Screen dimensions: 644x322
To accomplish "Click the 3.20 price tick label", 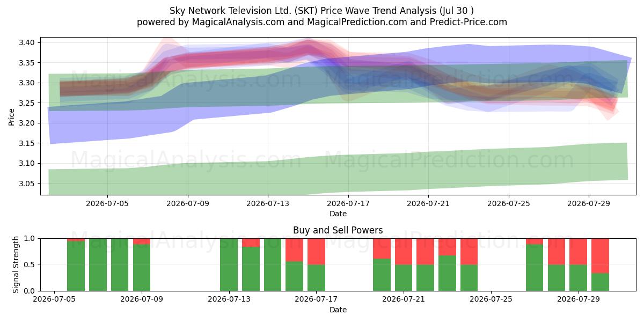I will coord(28,123).
